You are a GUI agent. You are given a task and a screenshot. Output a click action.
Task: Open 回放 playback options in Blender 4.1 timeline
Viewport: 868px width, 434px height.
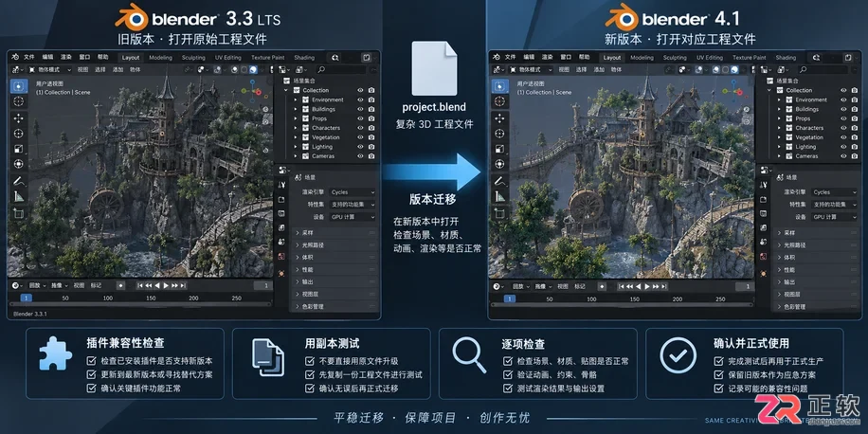[521, 286]
